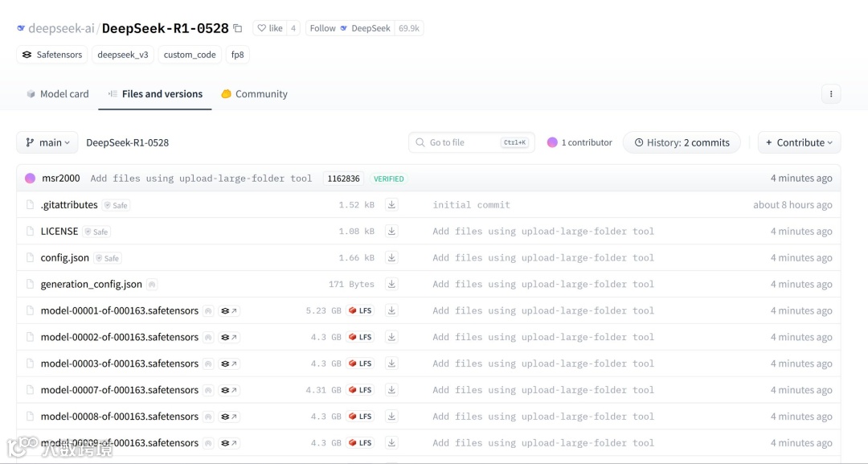The image size is (868, 464).
Task: Inspect model-00009 safetensors viewer icon
Action: point(228,443)
